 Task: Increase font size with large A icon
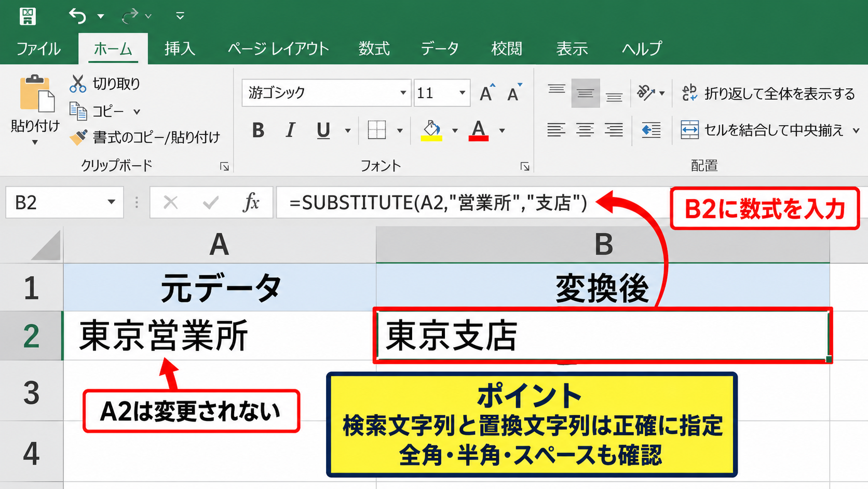point(487,93)
